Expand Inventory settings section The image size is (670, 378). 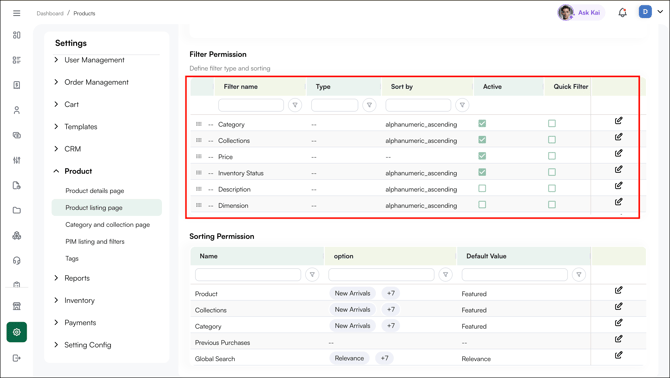pos(56,300)
